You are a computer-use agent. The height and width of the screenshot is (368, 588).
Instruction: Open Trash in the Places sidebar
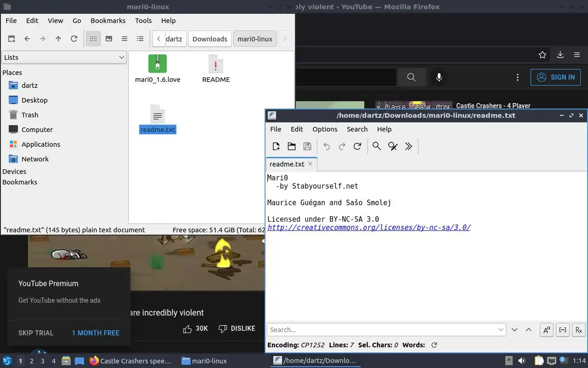point(30,115)
